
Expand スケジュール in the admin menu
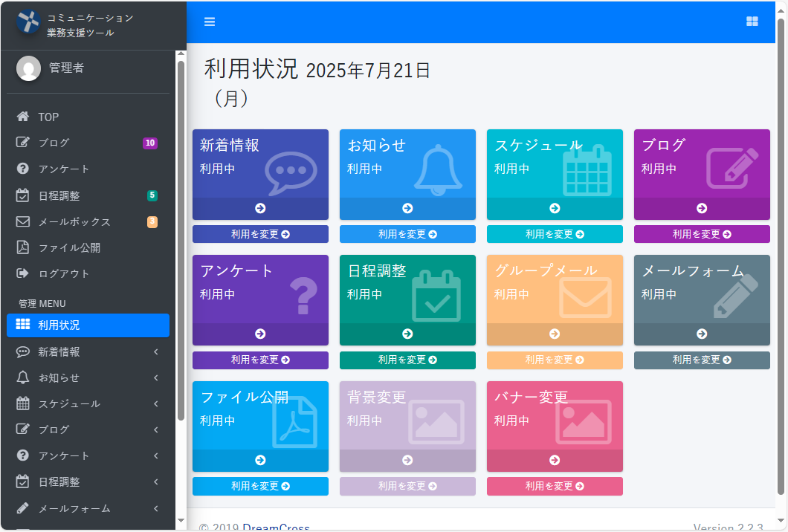(x=88, y=404)
